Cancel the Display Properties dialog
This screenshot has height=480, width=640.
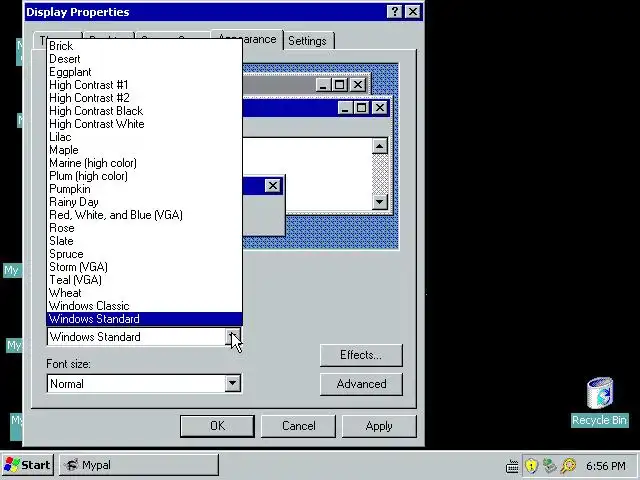click(298, 426)
